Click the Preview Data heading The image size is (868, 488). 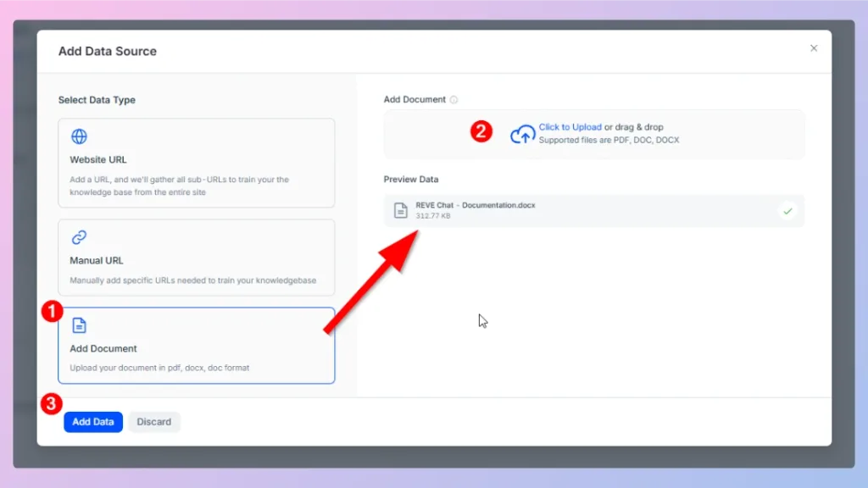[x=411, y=180]
